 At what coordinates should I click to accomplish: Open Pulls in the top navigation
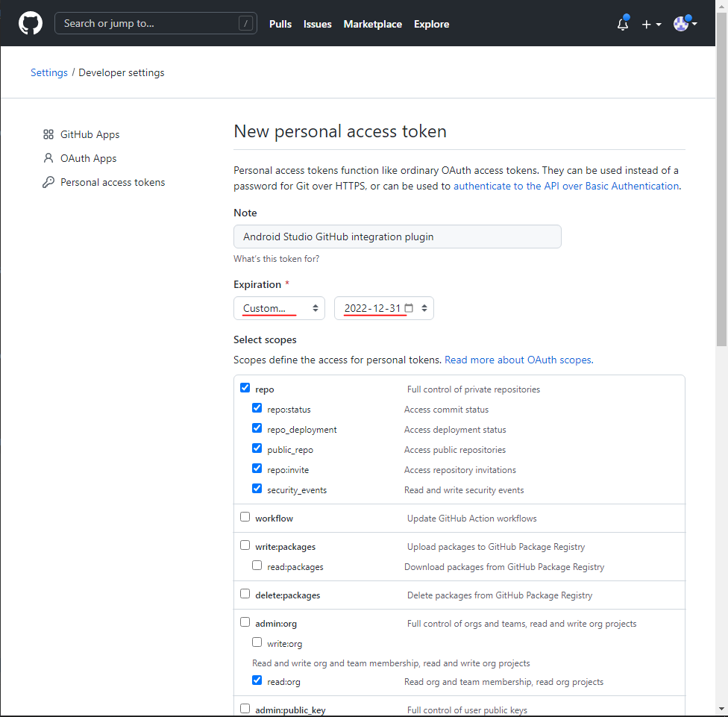coord(280,24)
